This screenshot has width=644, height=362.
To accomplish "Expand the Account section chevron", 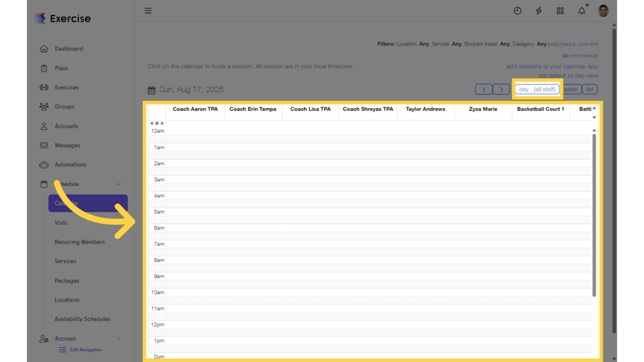I will tap(118, 338).
